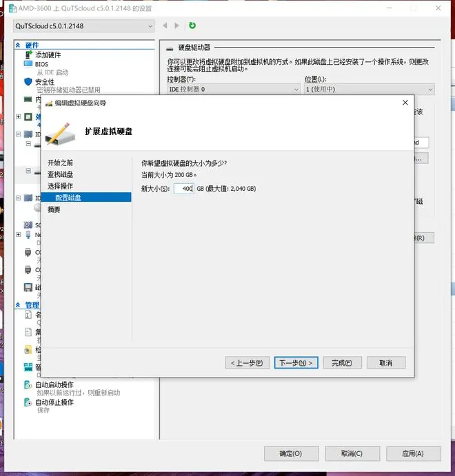Screen dimensions: 455x476
Task: Click the 完成 button in wizard
Action: click(343, 363)
